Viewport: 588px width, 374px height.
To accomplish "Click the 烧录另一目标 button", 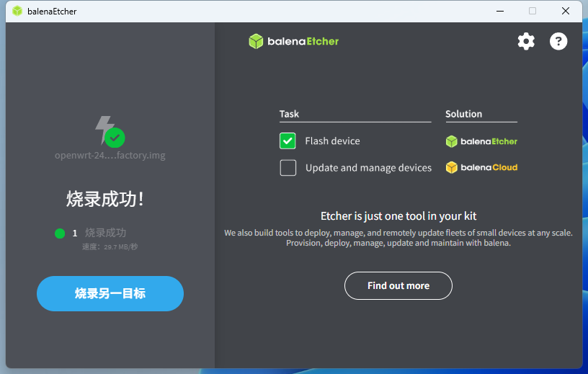I will coord(110,294).
